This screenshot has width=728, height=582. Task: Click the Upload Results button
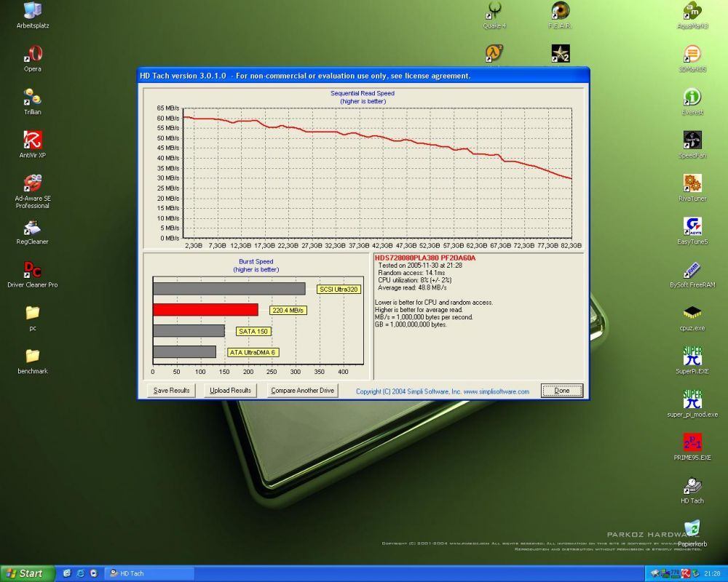[x=230, y=391]
